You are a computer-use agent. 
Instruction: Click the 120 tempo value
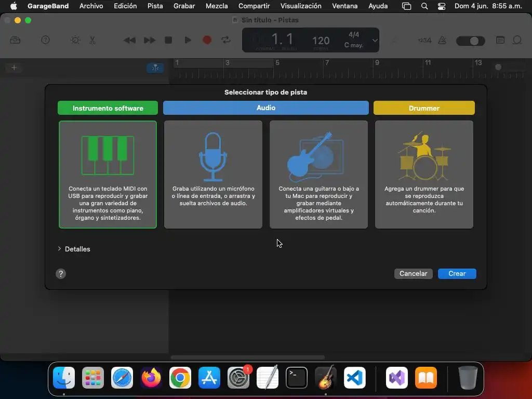(x=321, y=41)
